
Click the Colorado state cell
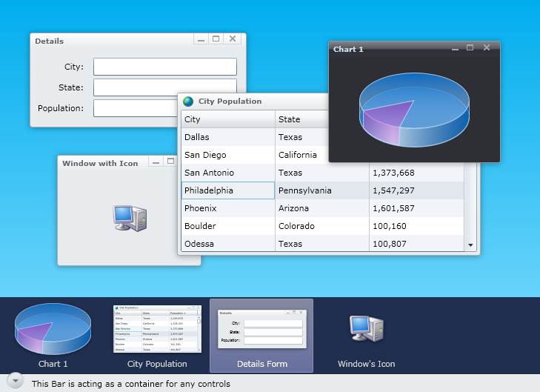[322, 226]
